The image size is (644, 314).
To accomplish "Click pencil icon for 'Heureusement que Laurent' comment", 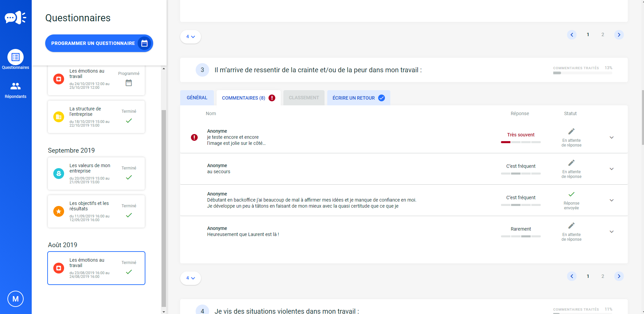I will 571,226.
